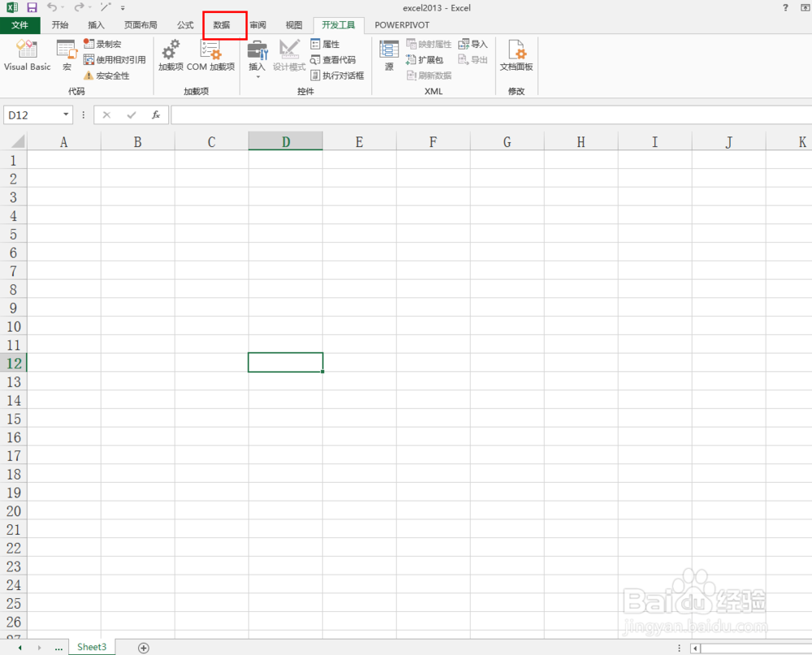Viewport: 812px width, 655px height.
Task: Add a new sheet with plus button
Action: point(144,648)
